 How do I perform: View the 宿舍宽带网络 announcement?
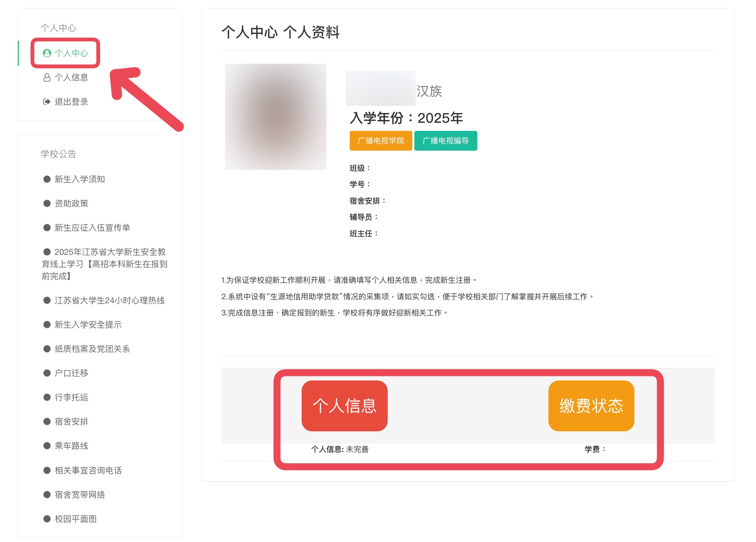80,495
